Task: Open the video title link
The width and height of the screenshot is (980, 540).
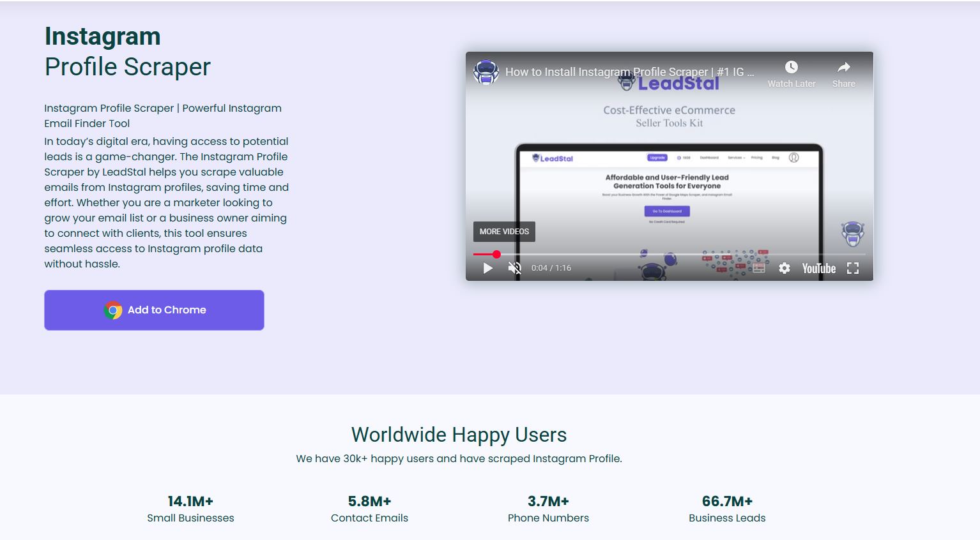Action: [629, 72]
